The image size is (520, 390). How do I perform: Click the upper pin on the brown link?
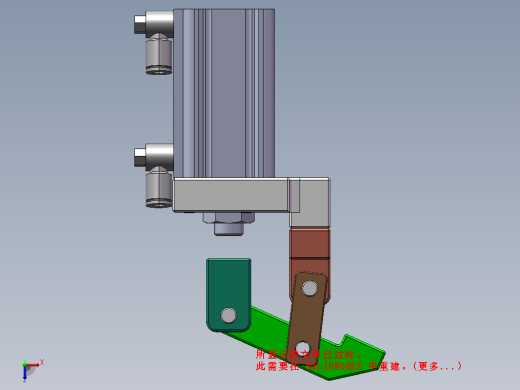coord(310,288)
